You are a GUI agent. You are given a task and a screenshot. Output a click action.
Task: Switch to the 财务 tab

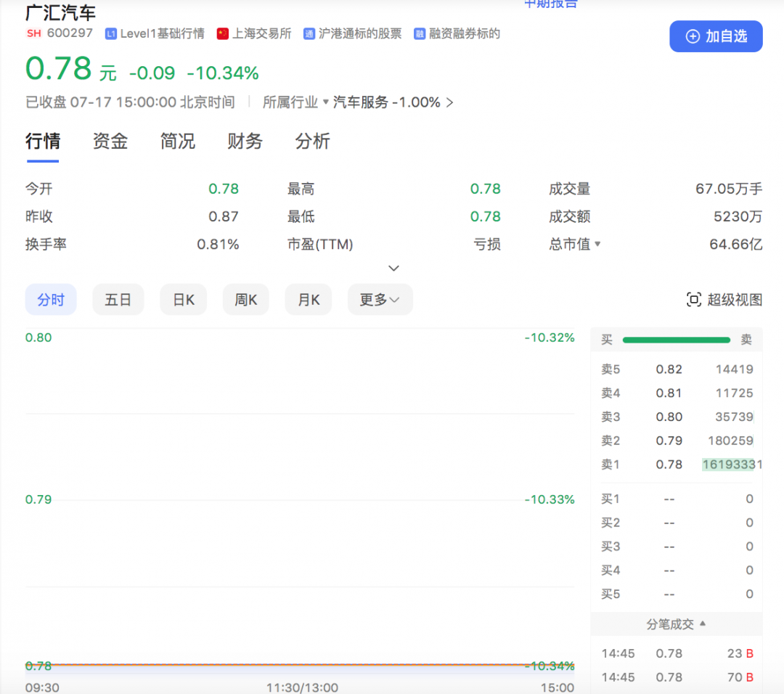tap(245, 141)
